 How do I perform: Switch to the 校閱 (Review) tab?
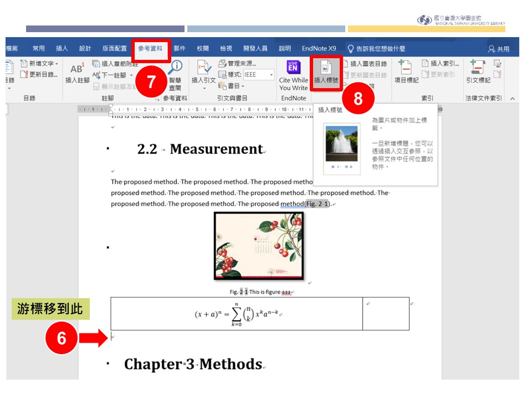click(x=203, y=49)
